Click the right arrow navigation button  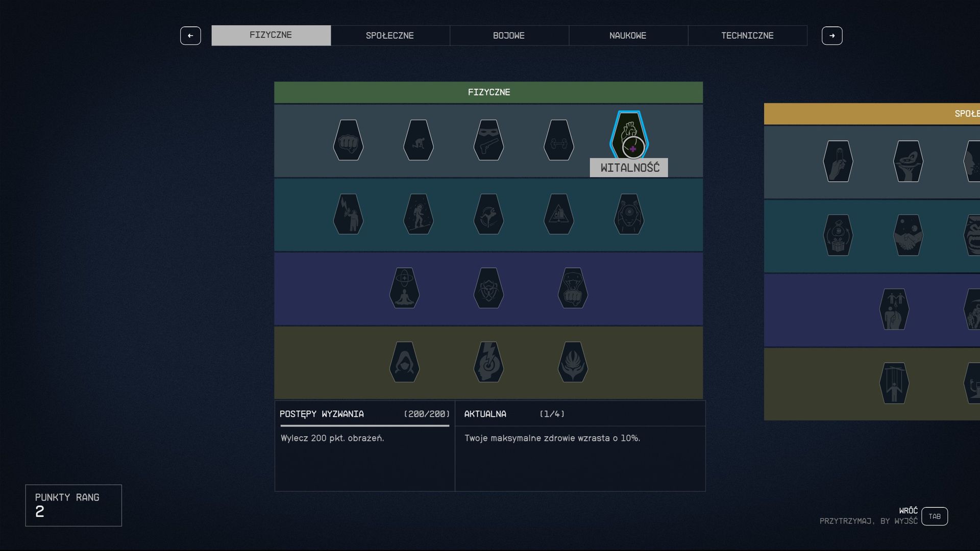[x=832, y=36]
